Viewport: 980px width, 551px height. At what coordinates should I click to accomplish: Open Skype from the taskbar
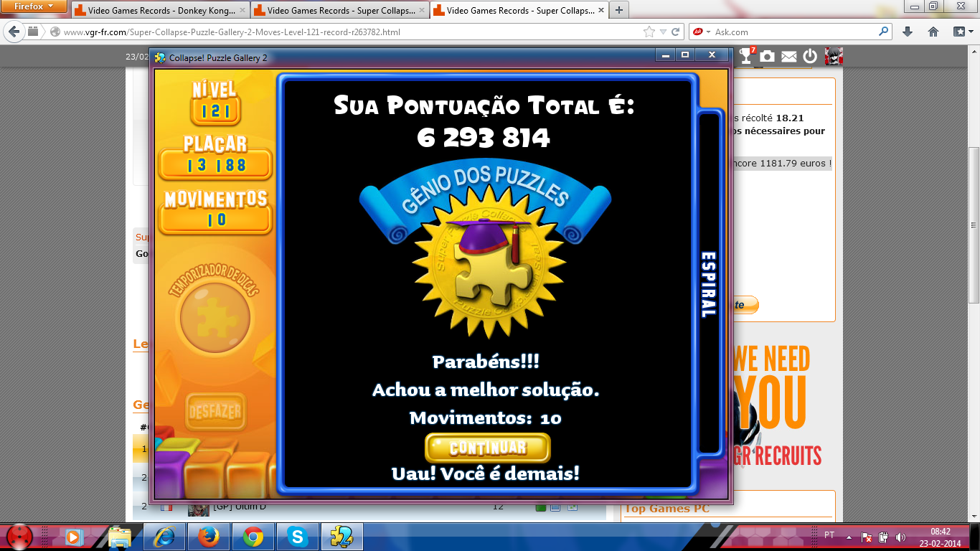pos(296,536)
